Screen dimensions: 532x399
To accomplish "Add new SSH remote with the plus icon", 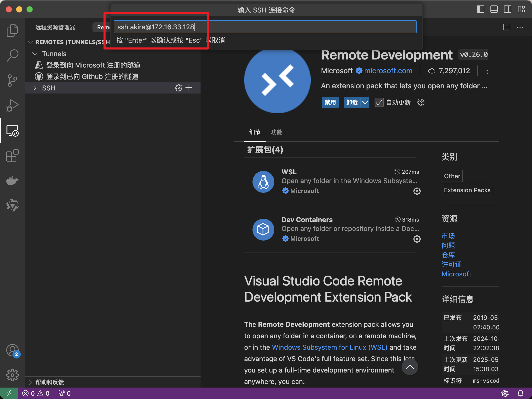I will tap(189, 88).
